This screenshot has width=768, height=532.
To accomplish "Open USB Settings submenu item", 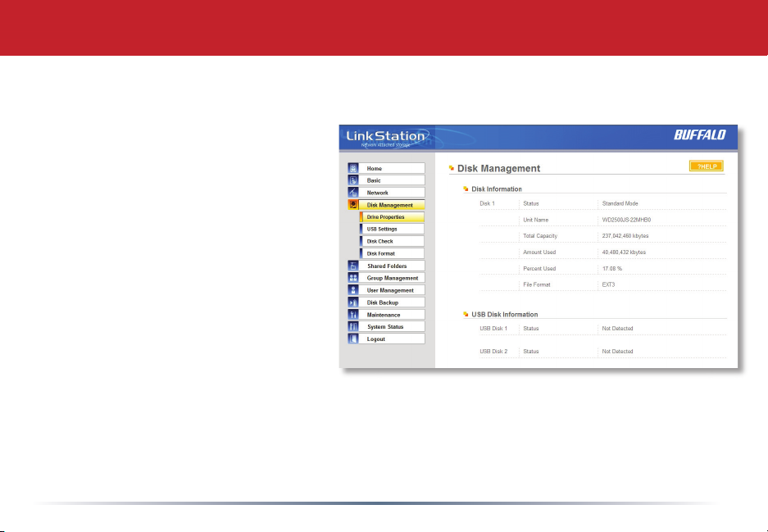I will [393, 229].
